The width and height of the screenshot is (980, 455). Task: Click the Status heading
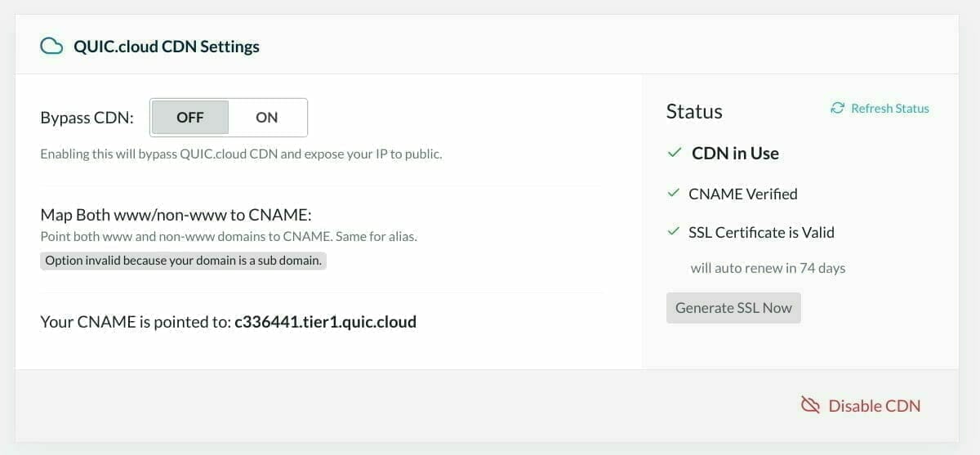(694, 111)
